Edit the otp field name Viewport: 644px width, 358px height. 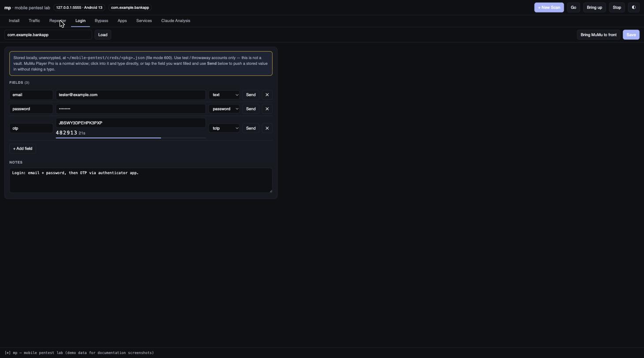coord(31,128)
